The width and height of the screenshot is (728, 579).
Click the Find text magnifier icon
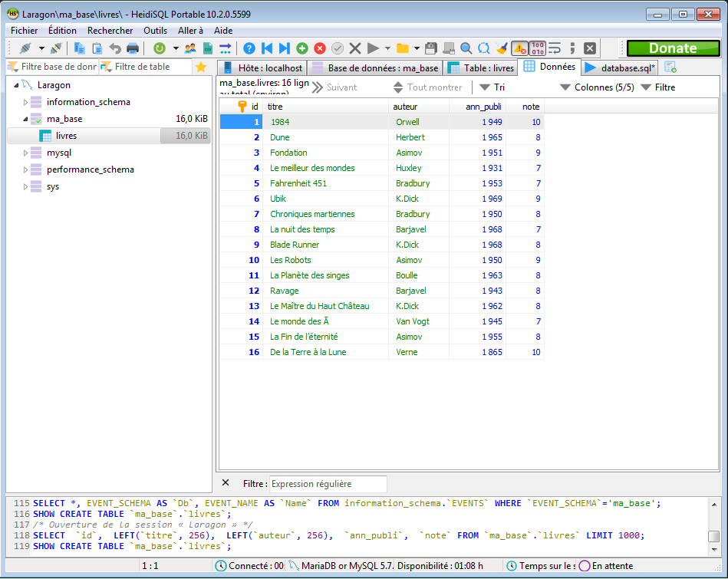click(x=466, y=48)
